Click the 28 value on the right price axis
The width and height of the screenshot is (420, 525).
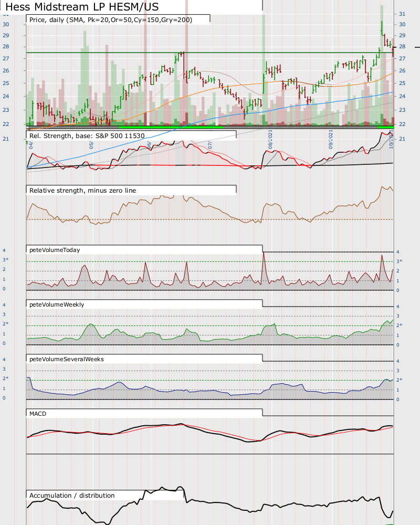coord(402,47)
